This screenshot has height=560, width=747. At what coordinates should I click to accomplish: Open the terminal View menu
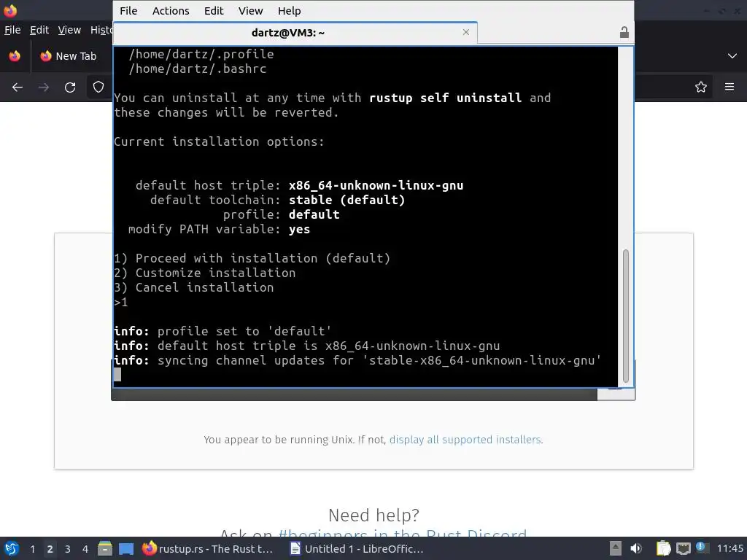click(x=250, y=11)
